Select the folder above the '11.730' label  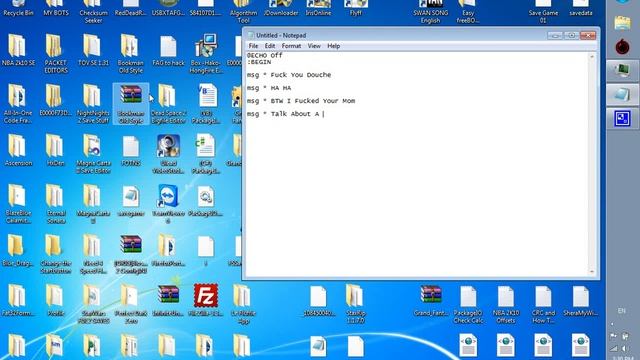[x=356, y=296]
